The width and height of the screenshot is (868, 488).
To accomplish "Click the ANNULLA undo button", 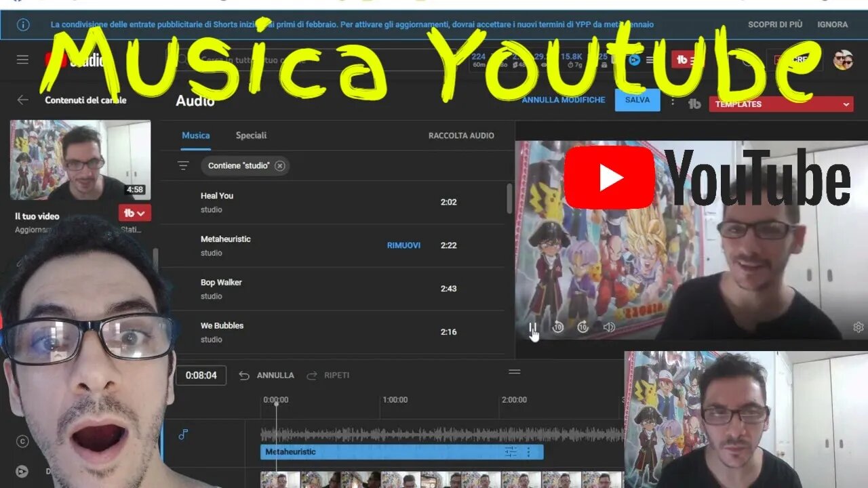I will tap(266, 375).
